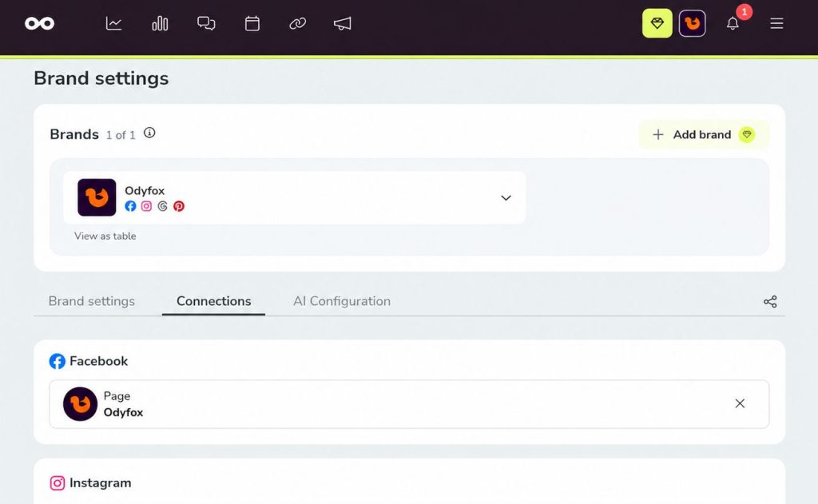This screenshot has width=818, height=504.
Task: Open the hamburger menu
Action: [x=776, y=23]
